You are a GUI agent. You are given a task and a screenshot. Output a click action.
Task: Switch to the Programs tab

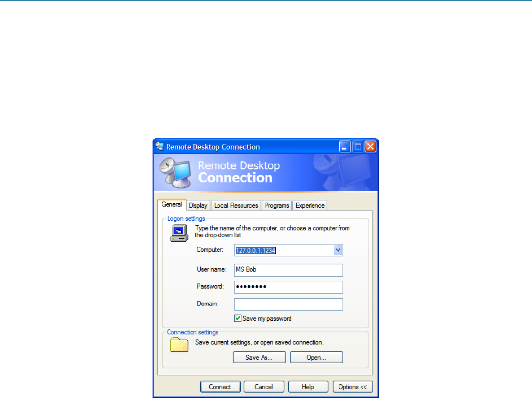[277, 205]
